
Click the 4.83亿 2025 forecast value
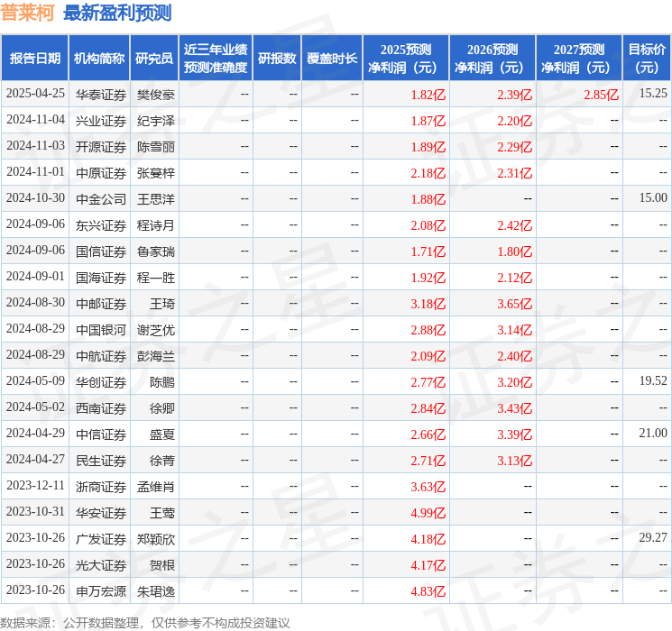(428, 591)
